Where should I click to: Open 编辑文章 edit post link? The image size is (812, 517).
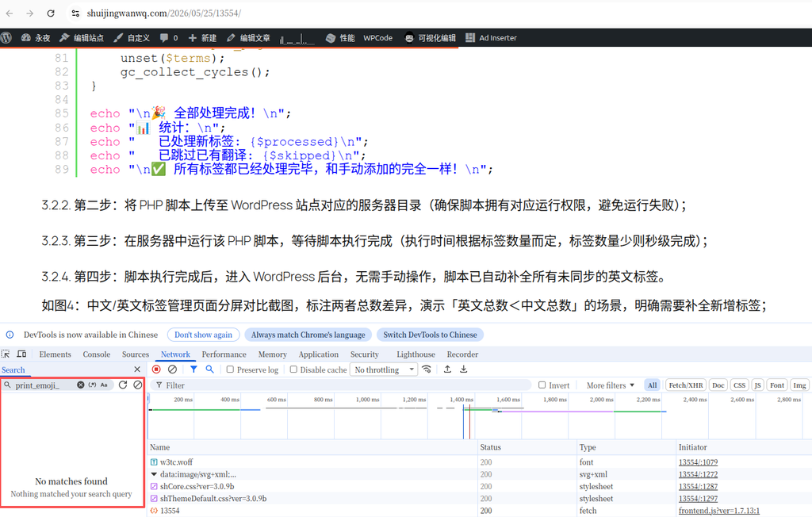pyautogui.click(x=248, y=38)
